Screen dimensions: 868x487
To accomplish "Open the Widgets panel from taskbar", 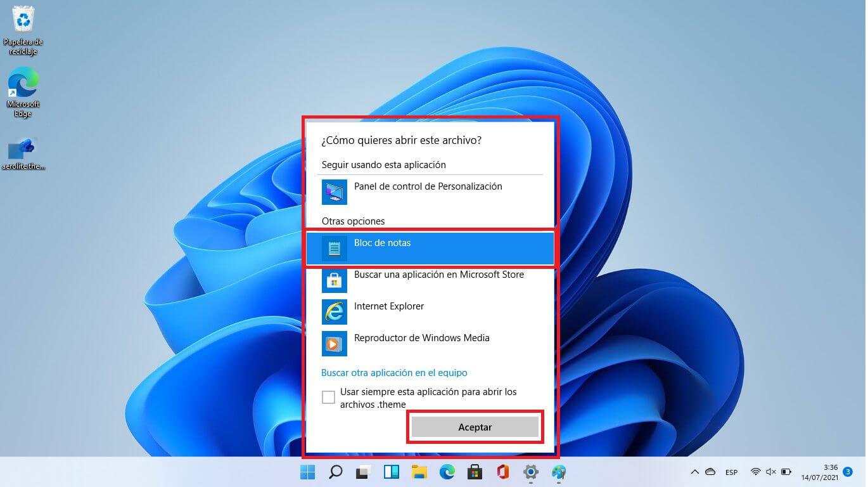I will [391, 472].
